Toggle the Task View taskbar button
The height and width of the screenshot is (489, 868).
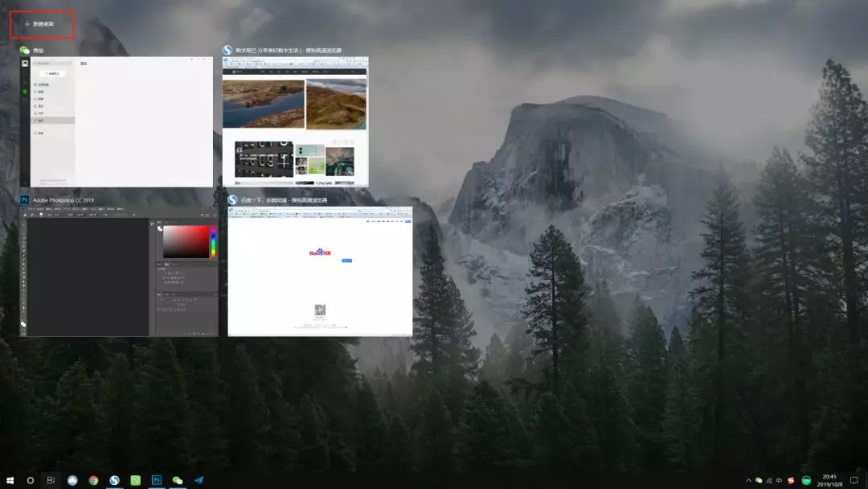coord(51,480)
